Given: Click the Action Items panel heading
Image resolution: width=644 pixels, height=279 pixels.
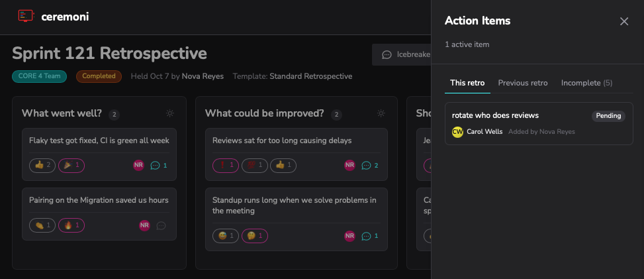Looking at the screenshot, I should 478,21.
